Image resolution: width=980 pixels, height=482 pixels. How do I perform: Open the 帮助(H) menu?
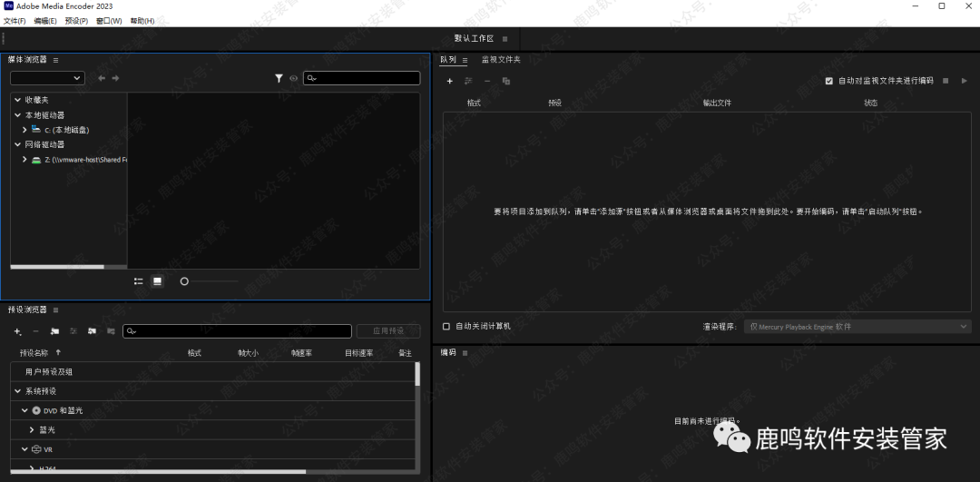pyautogui.click(x=142, y=21)
